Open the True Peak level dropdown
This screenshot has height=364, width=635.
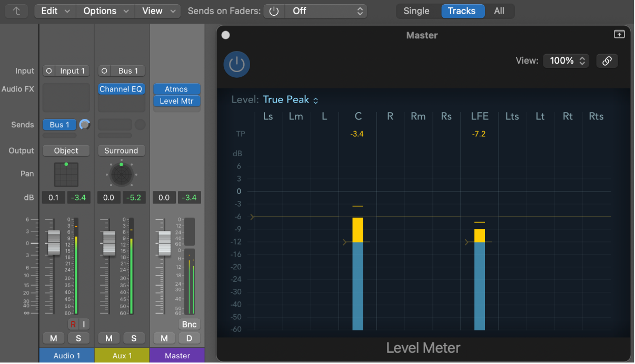coord(291,100)
